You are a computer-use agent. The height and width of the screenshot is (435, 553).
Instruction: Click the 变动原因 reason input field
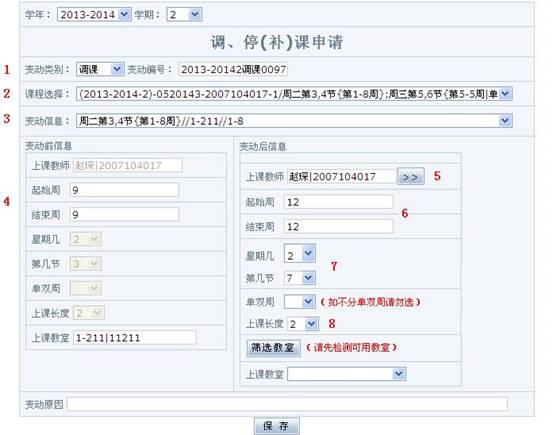coord(287,404)
